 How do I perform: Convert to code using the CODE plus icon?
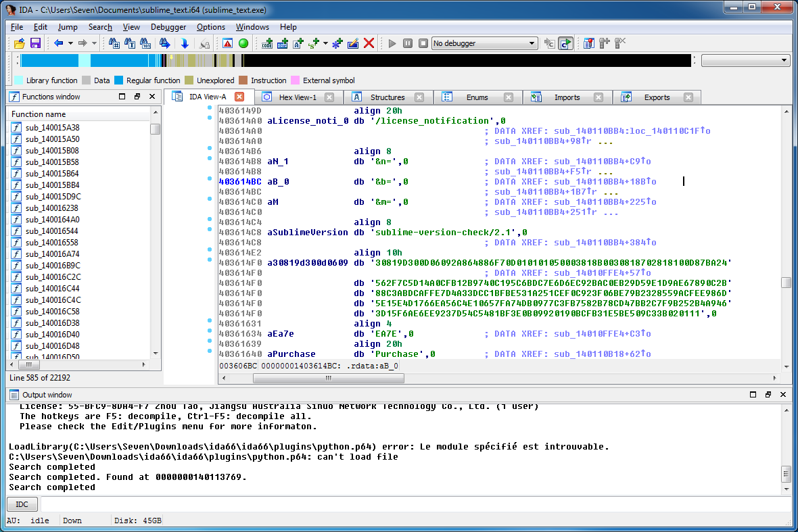point(267,43)
